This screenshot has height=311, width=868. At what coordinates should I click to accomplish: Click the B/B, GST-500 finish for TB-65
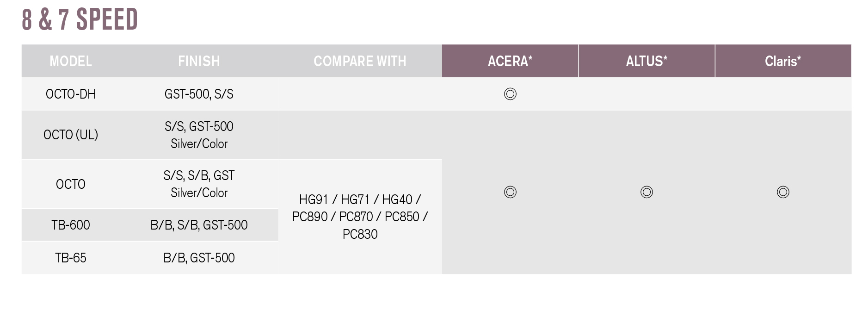click(x=199, y=258)
